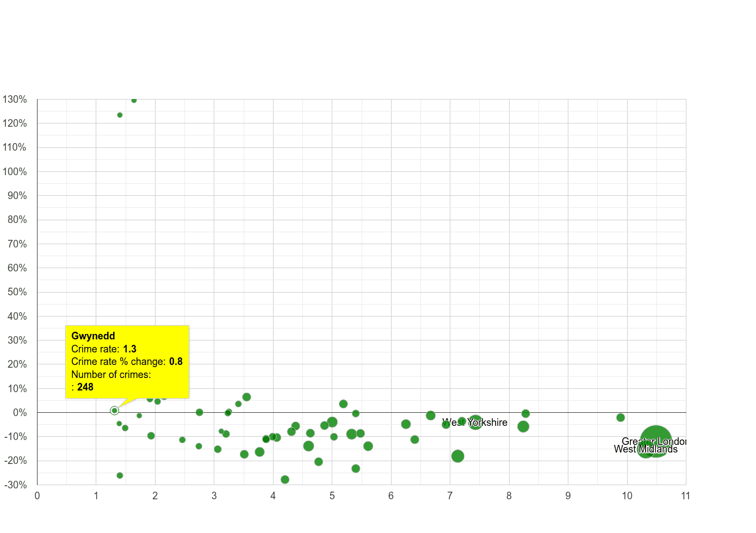Select the bubble at rate 5.2 just above 0%

coord(343,404)
